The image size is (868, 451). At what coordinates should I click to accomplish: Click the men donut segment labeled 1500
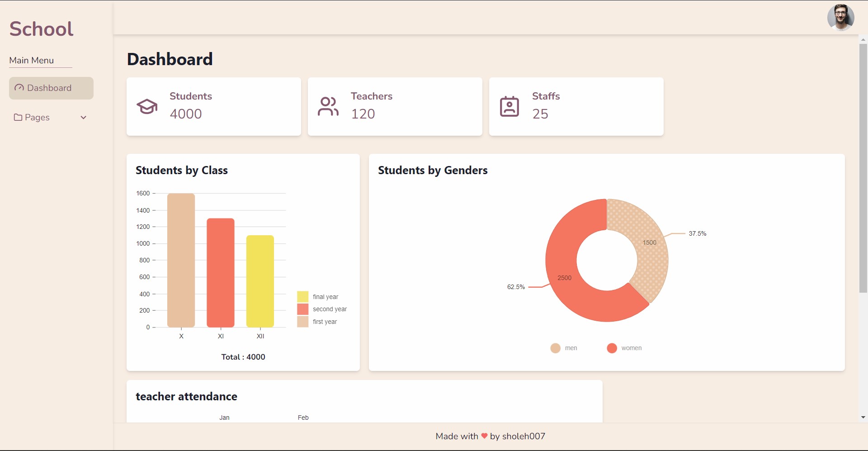coord(649,243)
